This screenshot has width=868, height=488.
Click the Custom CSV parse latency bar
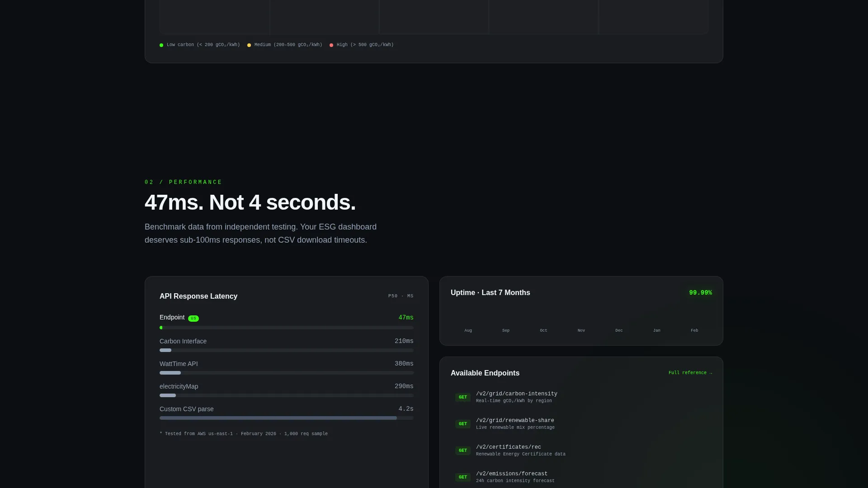(287, 418)
